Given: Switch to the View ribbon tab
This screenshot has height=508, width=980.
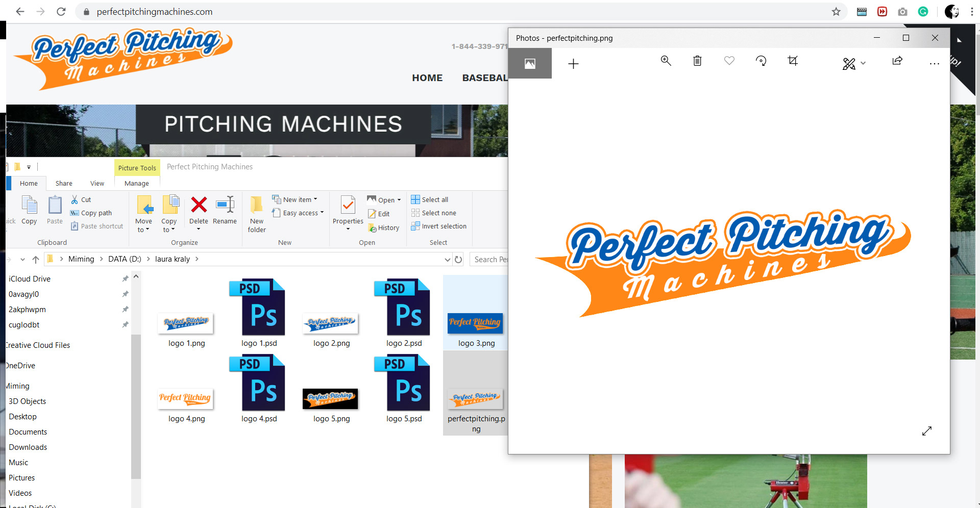Looking at the screenshot, I should pos(97,184).
